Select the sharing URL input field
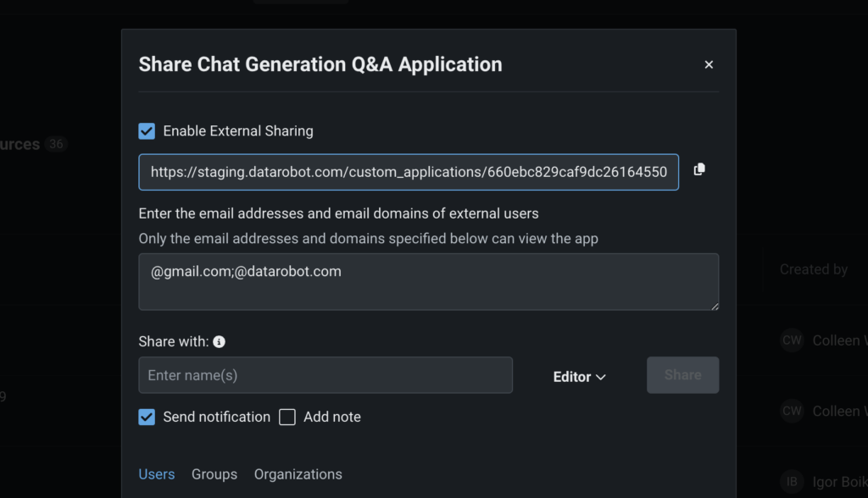The image size is (868, 498). 409,171
